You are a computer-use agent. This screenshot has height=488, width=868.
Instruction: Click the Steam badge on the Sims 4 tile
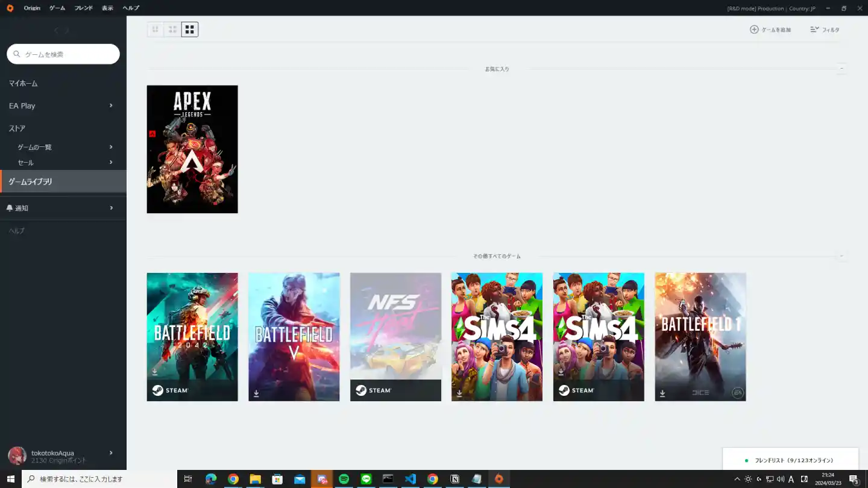(576, 390)
